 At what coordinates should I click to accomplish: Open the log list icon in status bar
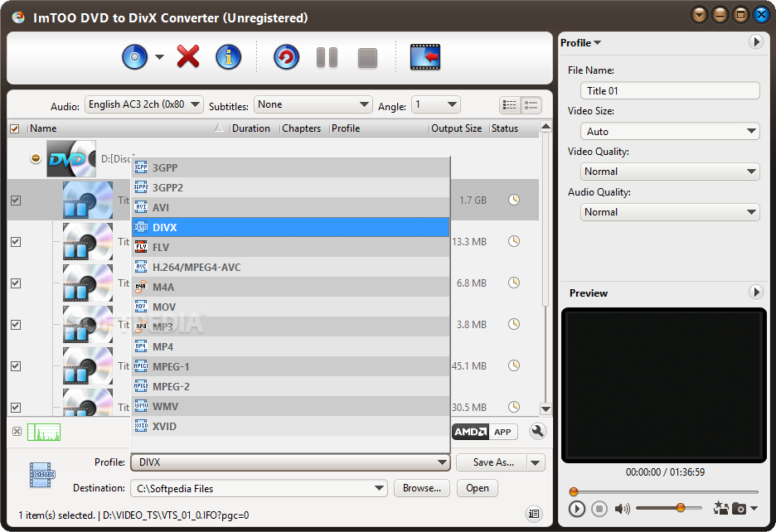534,514
